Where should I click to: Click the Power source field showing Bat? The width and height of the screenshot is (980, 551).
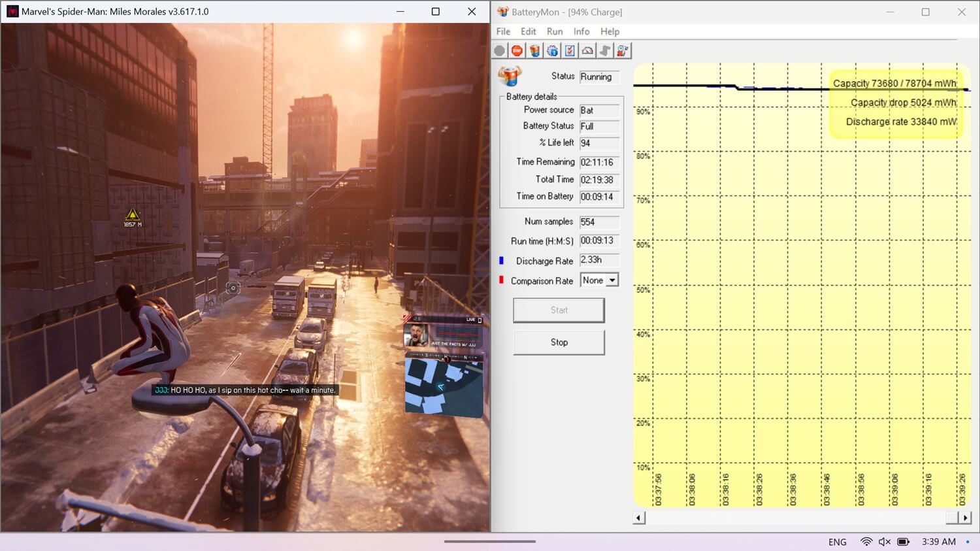click(x=599, y=110)
